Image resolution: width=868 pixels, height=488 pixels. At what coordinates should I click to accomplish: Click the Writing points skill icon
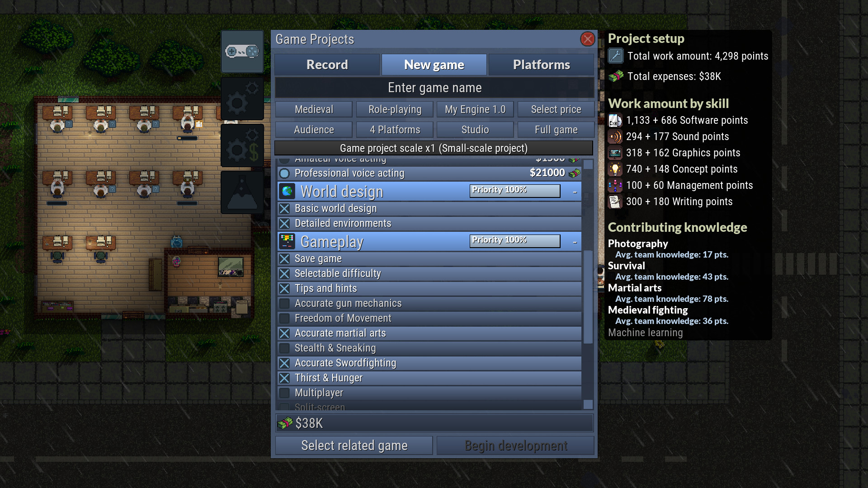point(617,202)
